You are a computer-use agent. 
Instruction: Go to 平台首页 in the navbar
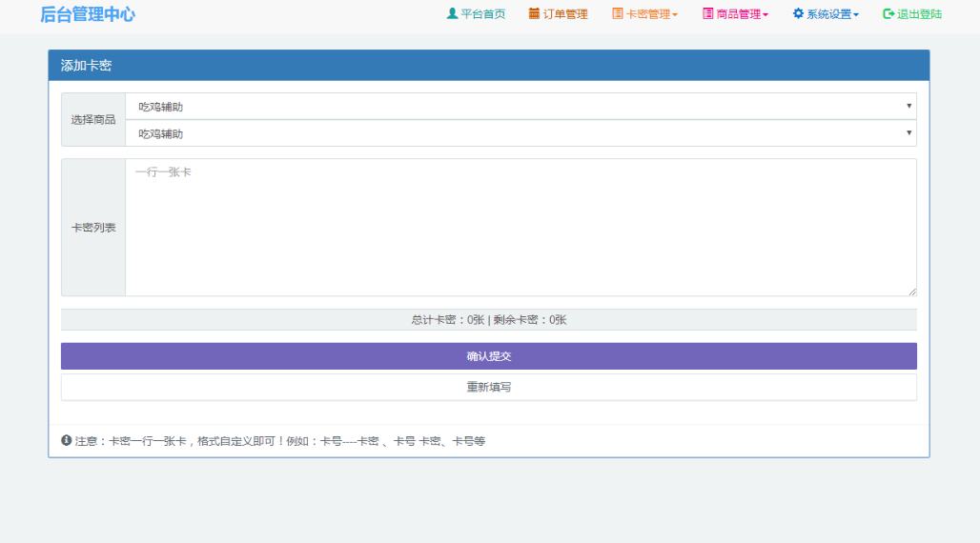pyautogui.click(x=482, y=14)
